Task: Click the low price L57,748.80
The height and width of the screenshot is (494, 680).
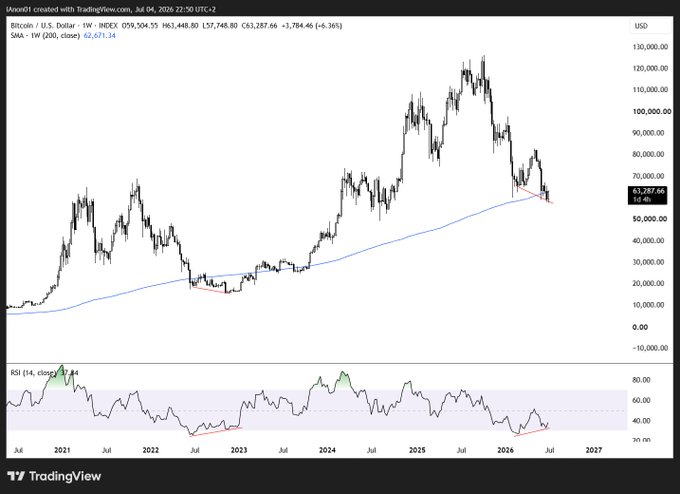Action: tap(220, 26)
